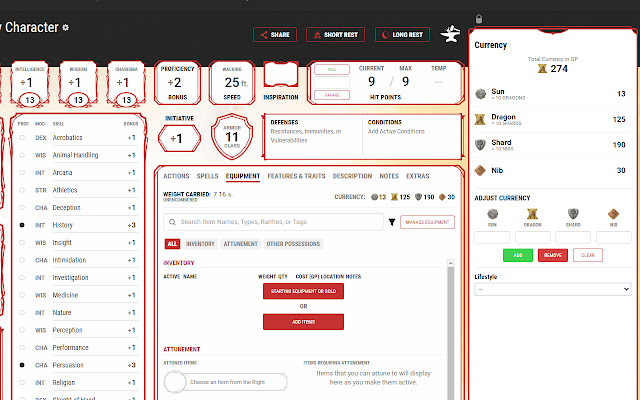Image resolution: width=640 pixels, height=400 pixels.
Task: Focus the Dragon amount input field
Action: tap(533, 237)
